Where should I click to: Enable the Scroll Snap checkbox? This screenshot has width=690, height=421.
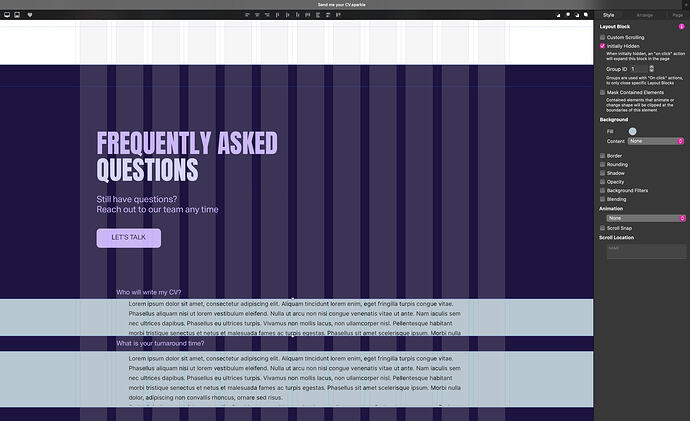(602, 228)
